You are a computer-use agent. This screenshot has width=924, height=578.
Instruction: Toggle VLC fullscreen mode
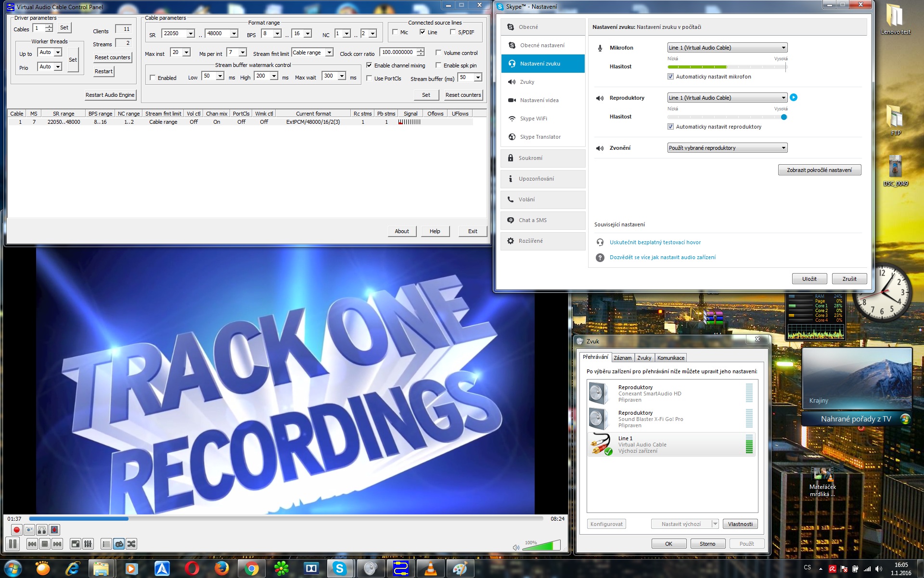(76, 544)
